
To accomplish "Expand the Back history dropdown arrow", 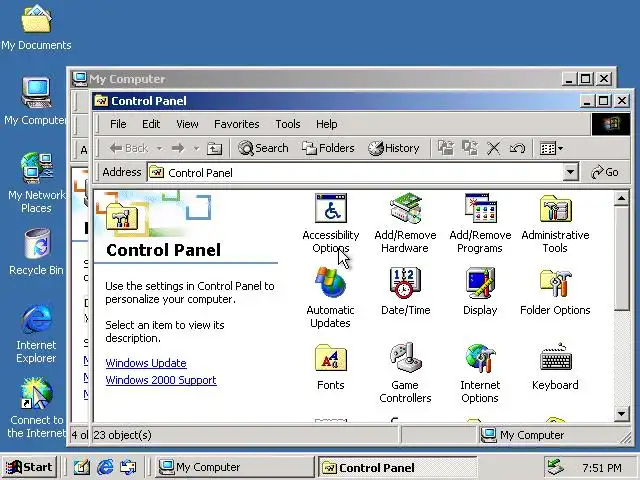I will pos(160,148).
